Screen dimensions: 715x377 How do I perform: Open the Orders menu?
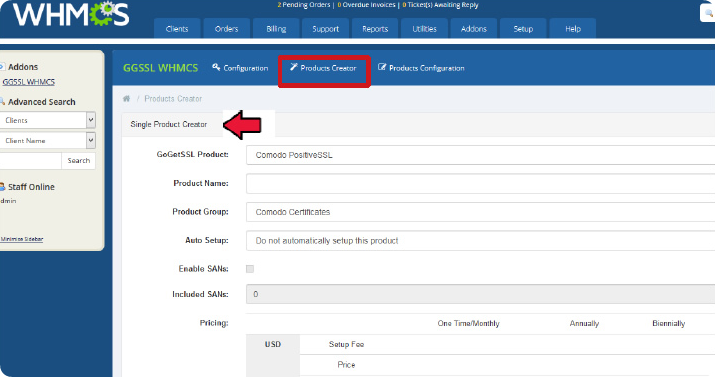point(227,29)
